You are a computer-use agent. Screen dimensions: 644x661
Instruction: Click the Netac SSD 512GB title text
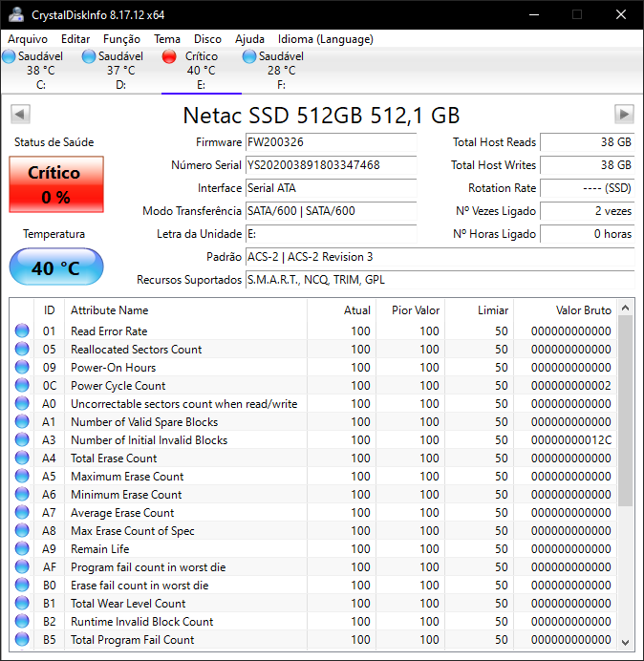pos(321,115)
